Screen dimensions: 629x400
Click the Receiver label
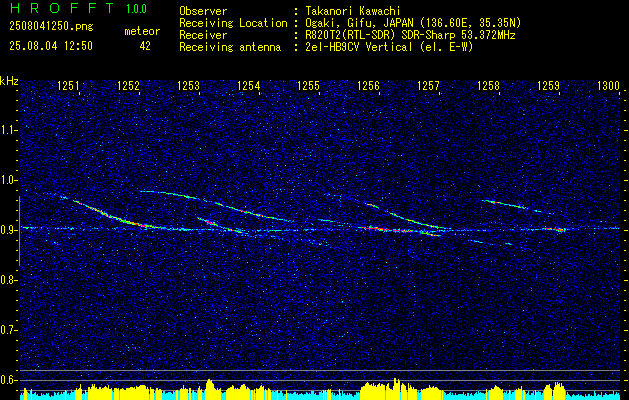pyautogui.click(x=203, y=35)
